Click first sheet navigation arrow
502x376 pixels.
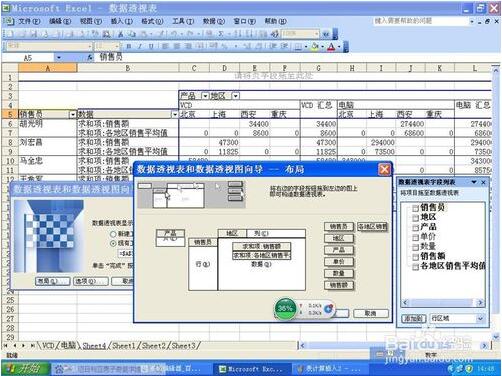6,346
